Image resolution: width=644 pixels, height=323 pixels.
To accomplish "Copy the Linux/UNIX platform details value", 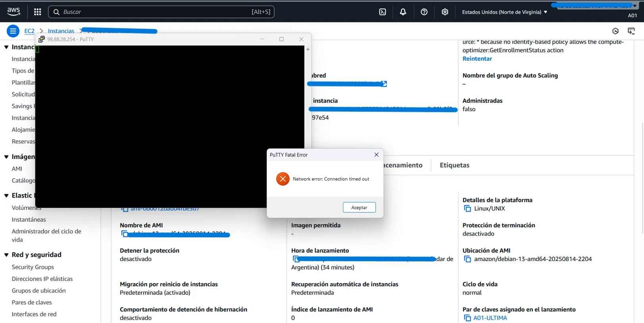I will click(x=467, y=209).
